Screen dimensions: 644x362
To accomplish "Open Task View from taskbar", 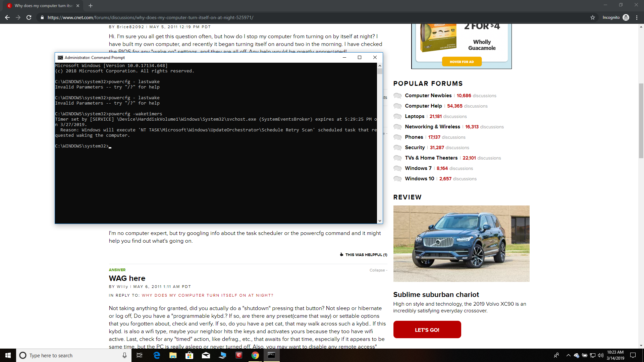I will click(x=140, y=355).
